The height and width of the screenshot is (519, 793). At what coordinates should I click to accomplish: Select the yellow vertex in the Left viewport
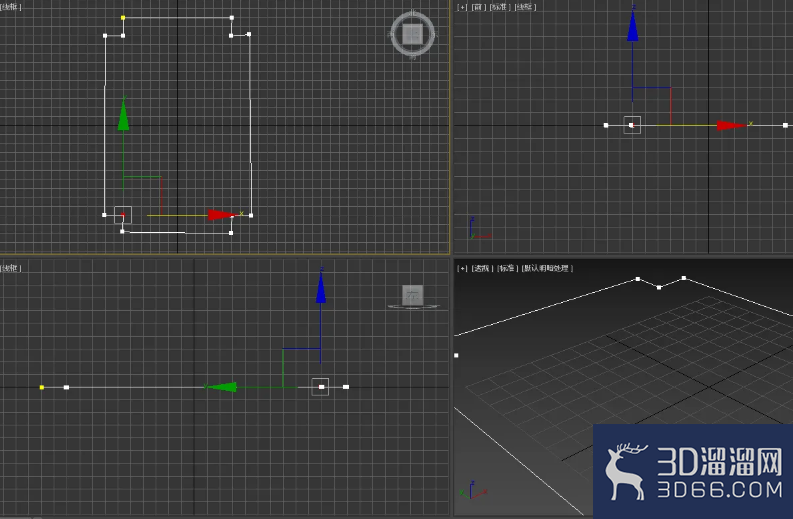coord(42,387)
